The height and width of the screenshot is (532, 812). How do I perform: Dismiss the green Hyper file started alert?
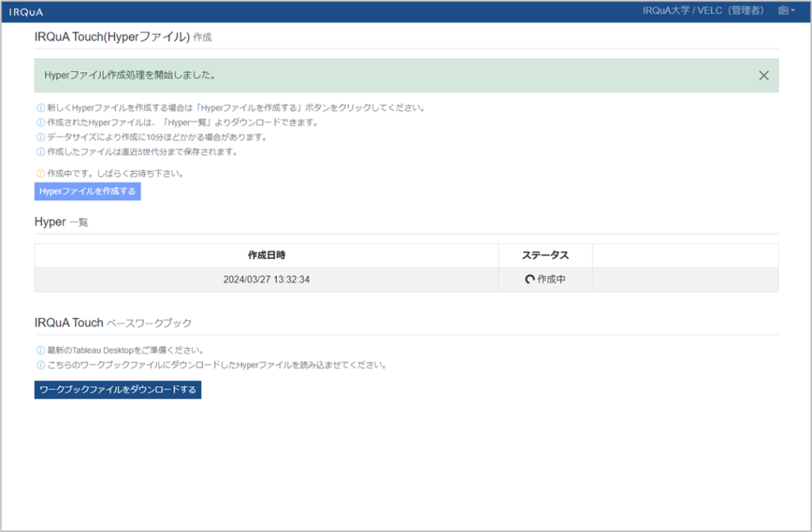764,75
